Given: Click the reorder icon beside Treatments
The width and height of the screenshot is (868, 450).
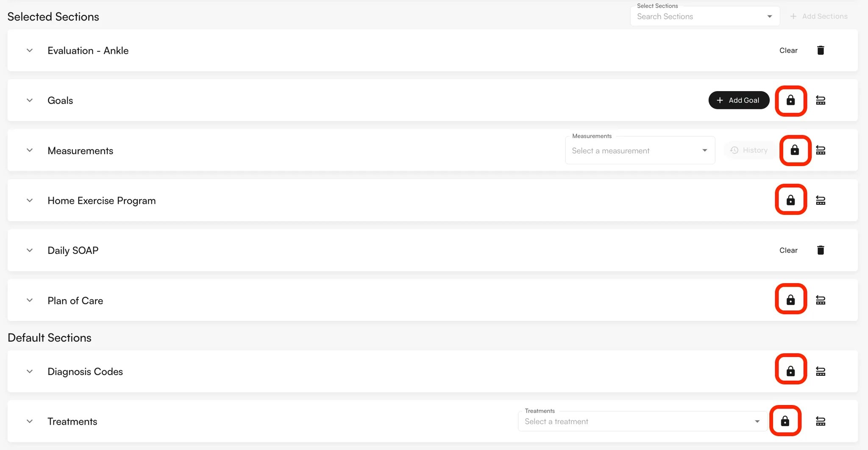Looking at the screenshot, I should [821, 421].
